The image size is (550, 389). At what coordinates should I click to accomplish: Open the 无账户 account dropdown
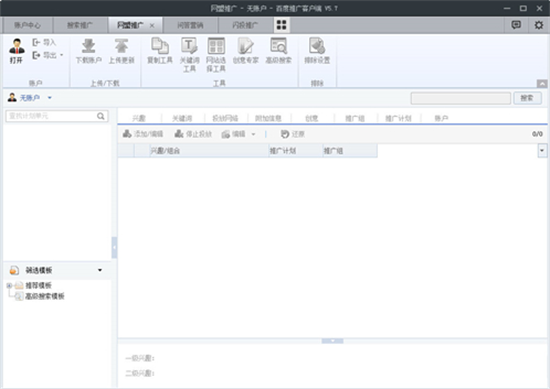tap(50, 98)
